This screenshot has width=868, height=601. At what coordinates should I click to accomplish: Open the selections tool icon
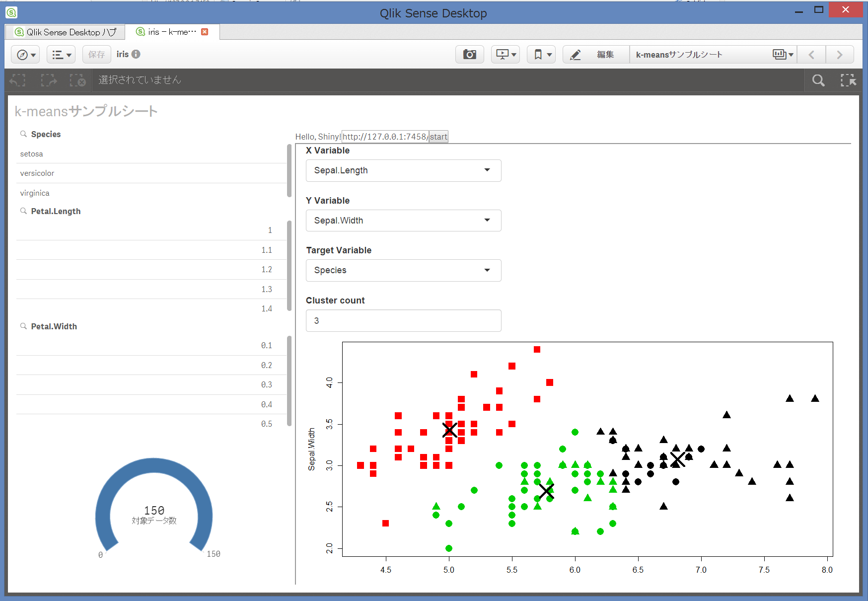pos(848,80)
